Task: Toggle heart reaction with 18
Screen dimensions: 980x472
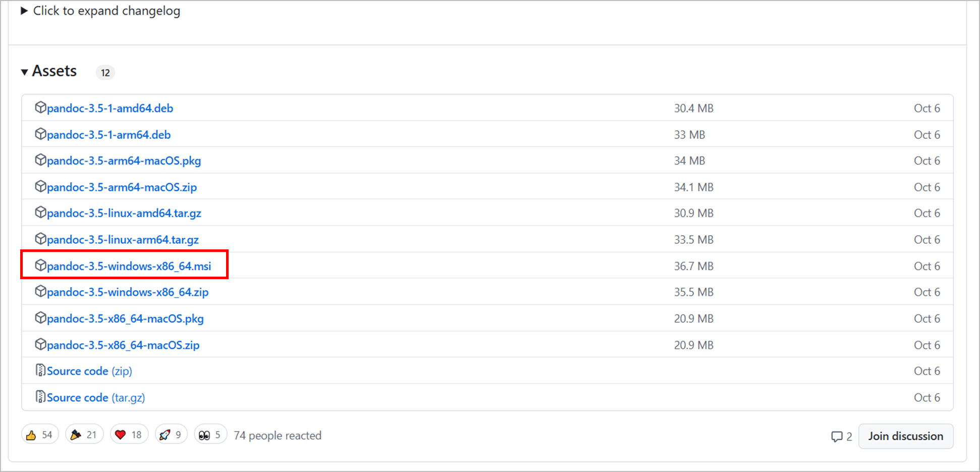Action: [x=129, y=435]
